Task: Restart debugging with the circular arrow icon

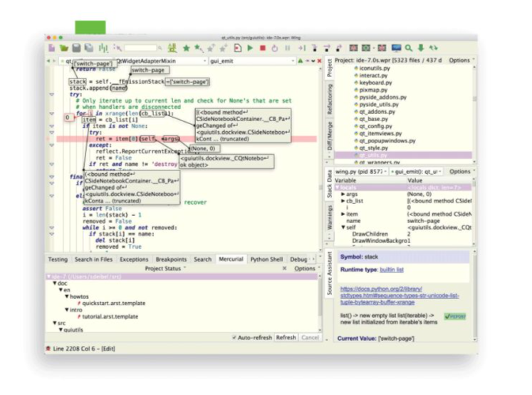Action: coord(275,48)
